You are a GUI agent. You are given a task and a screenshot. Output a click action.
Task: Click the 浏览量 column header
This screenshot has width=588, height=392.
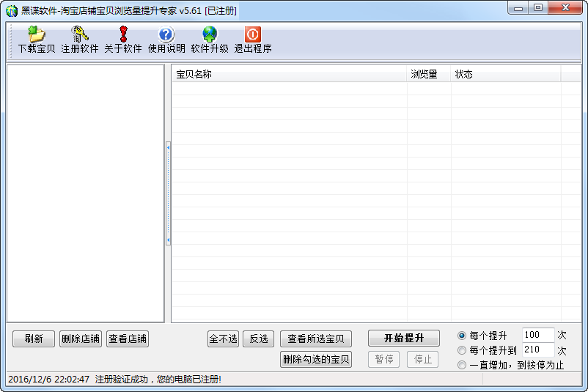[x=428, y=74]
